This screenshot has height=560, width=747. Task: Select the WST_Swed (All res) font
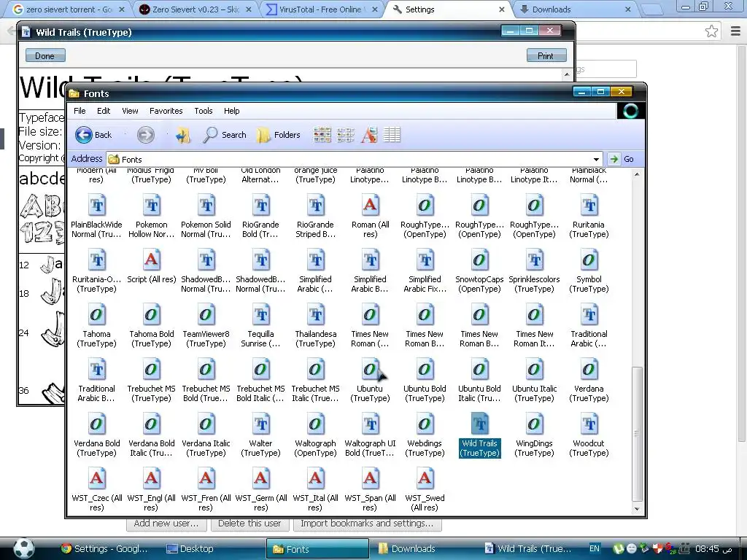click(425, 490)
